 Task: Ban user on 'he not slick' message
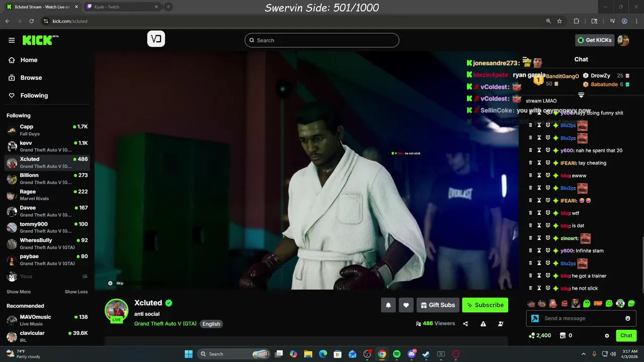coord(548,288)
